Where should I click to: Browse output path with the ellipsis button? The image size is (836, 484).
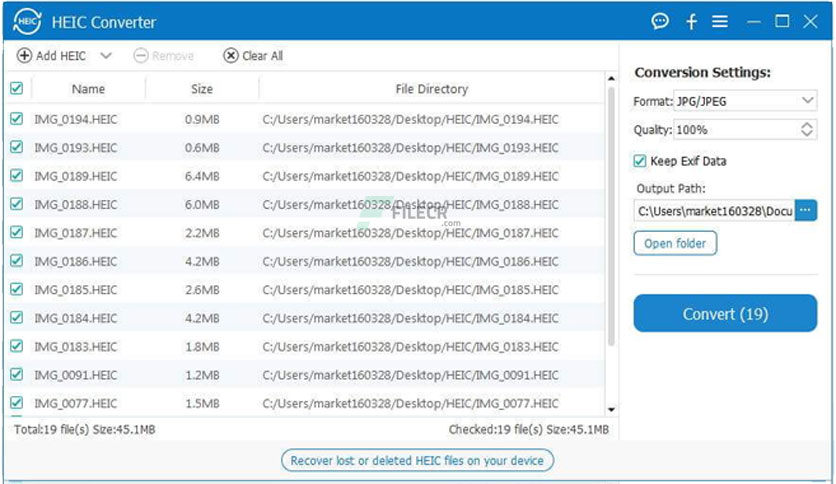[x=806, y=211]
